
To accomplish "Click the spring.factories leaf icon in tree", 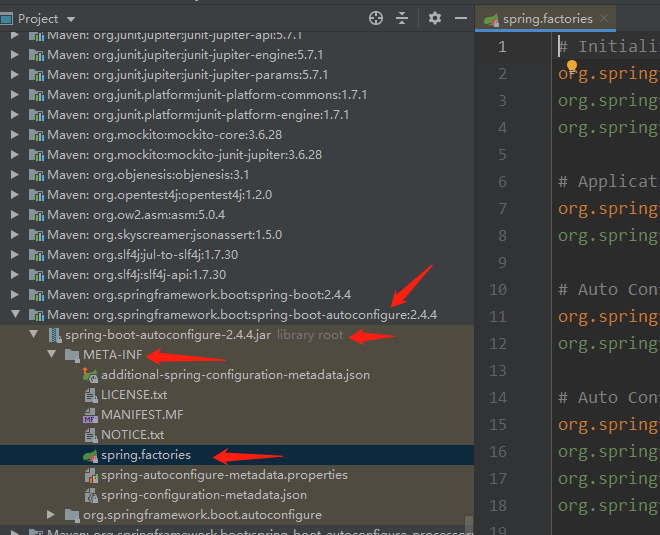I will [90, 455].
